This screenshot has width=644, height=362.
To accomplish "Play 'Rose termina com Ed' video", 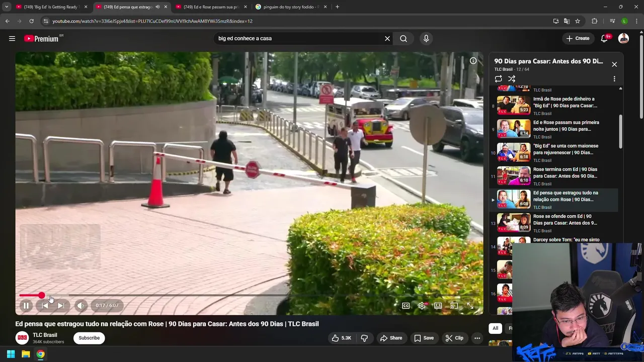I will tap(554, 176).
